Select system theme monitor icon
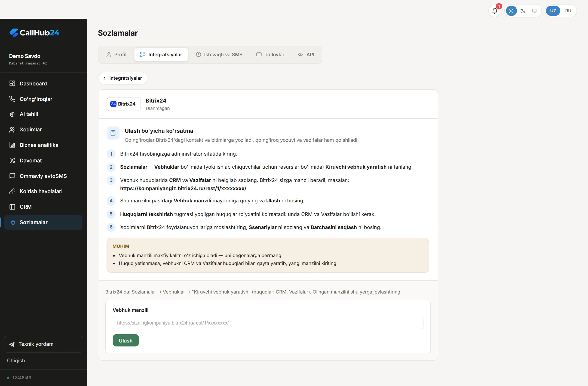 pyautogui.click(x=535, y=11)
